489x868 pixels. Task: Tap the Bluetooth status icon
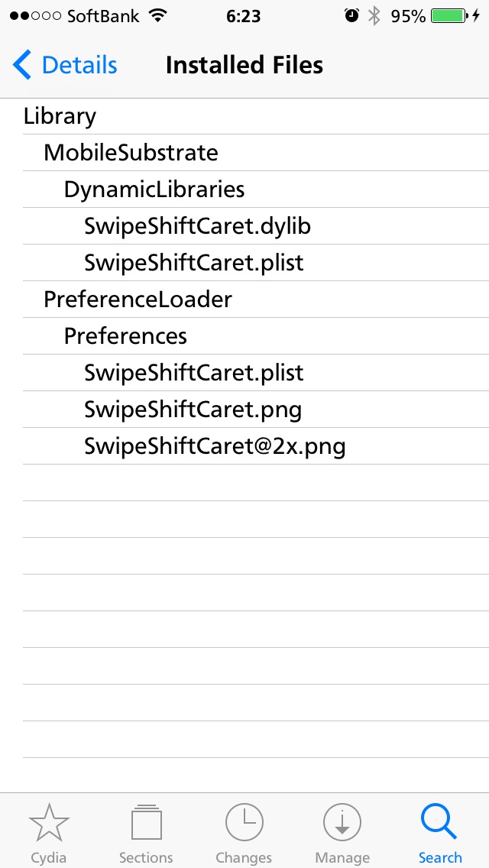pyautogui.click(x=375, y=16)
